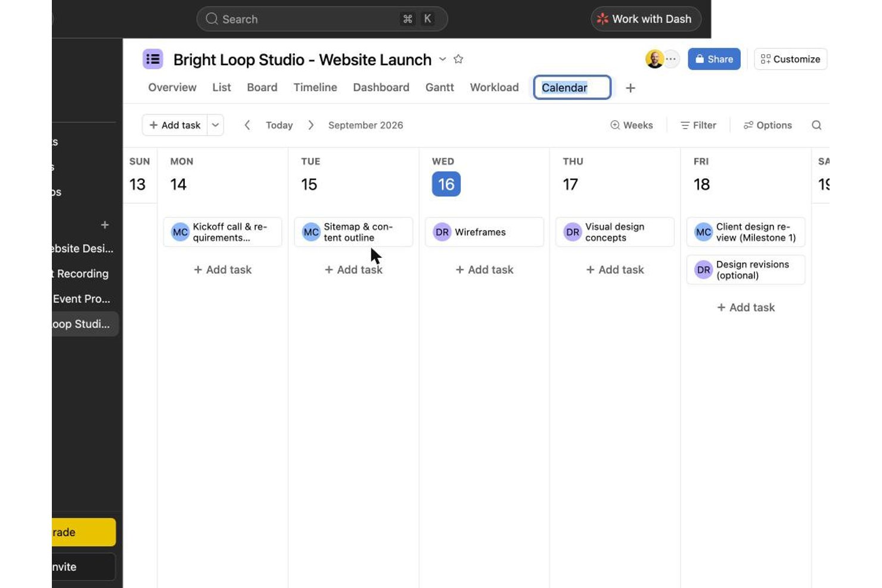
Task: Open Sitemap & content outline task
Action: (353, 232)
